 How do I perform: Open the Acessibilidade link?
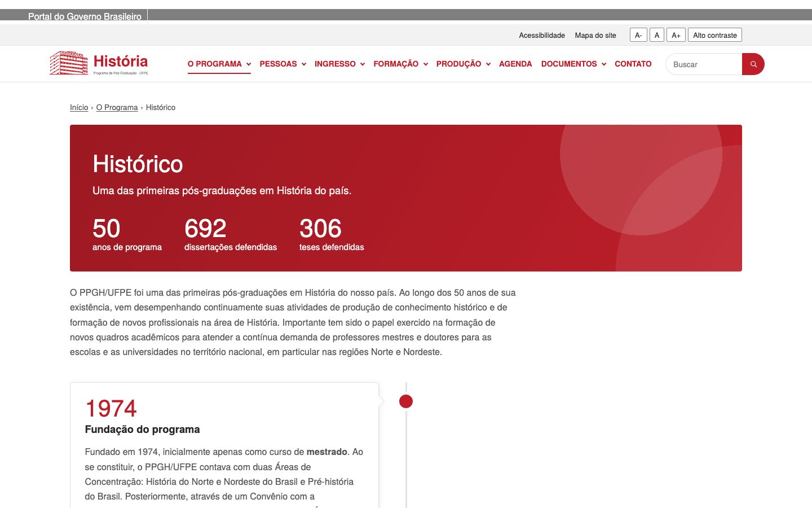pos(542,35)
